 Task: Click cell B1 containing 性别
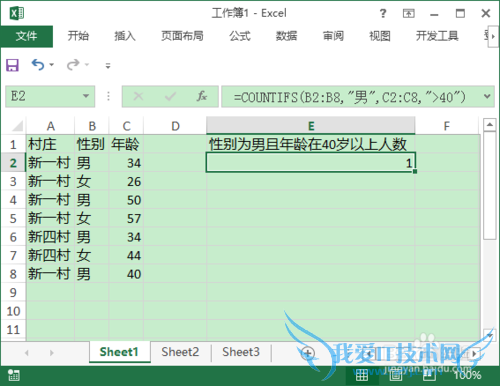click(92, 144)
